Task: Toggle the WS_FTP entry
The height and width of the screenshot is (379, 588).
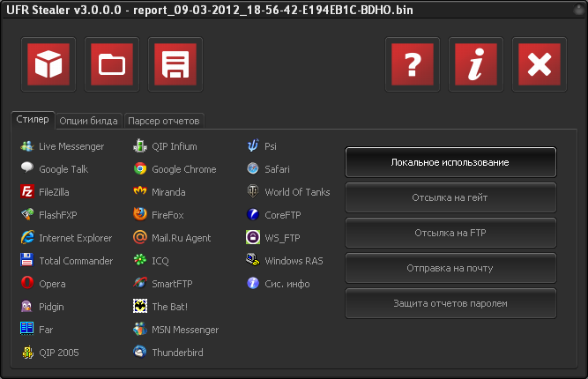Action: pos(273,238)
